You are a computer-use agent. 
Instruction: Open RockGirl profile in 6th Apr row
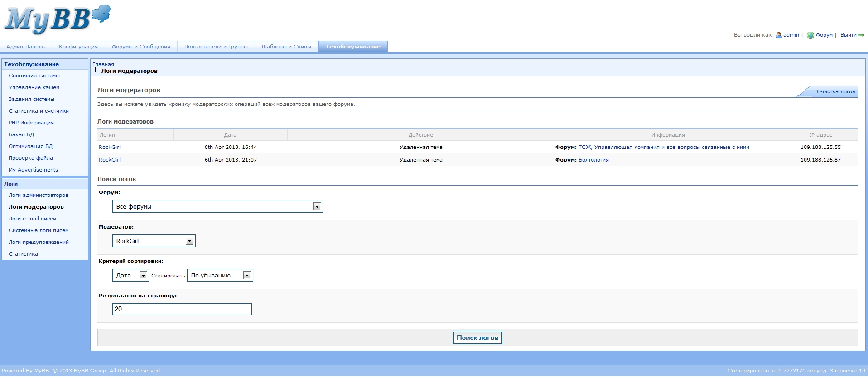coord(110,160)
